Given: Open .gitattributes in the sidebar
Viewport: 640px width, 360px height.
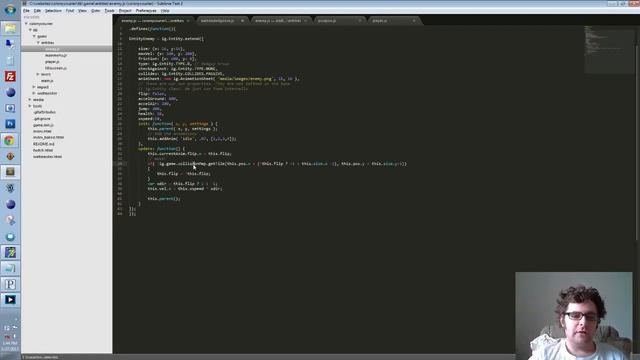Looking at the screenshot, I should [x=44, y=112].
